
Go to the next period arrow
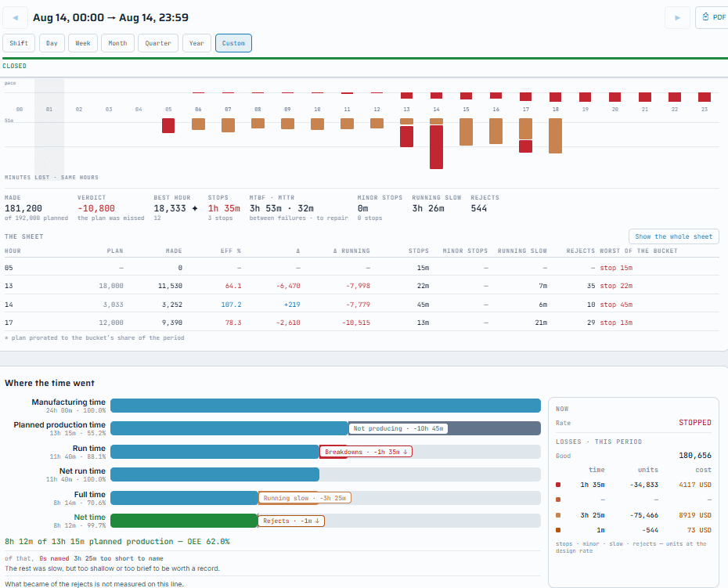pyautogui.click(x=677, y=18)
